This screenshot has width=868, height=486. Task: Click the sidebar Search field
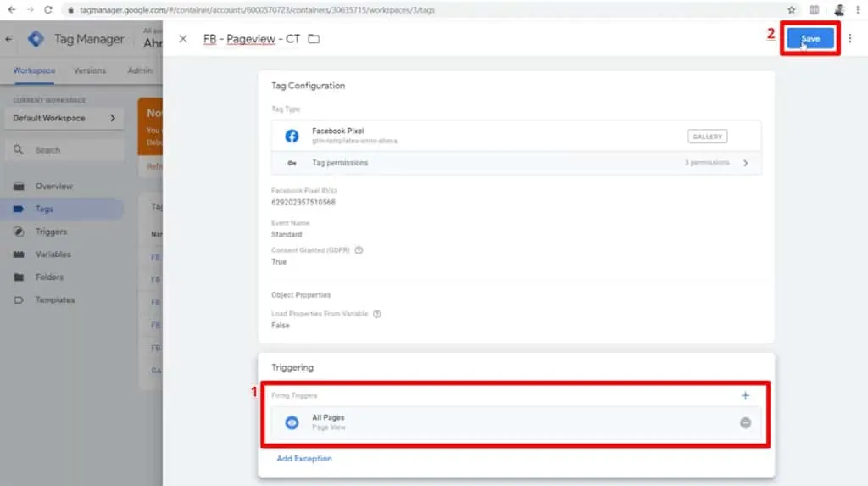pos(64,150)
